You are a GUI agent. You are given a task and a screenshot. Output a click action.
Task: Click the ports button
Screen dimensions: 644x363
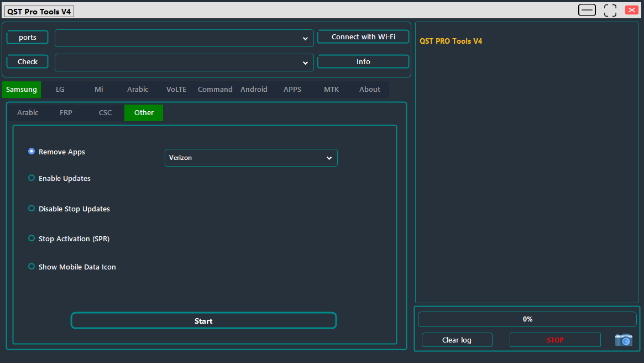click(x=27, y=37)
